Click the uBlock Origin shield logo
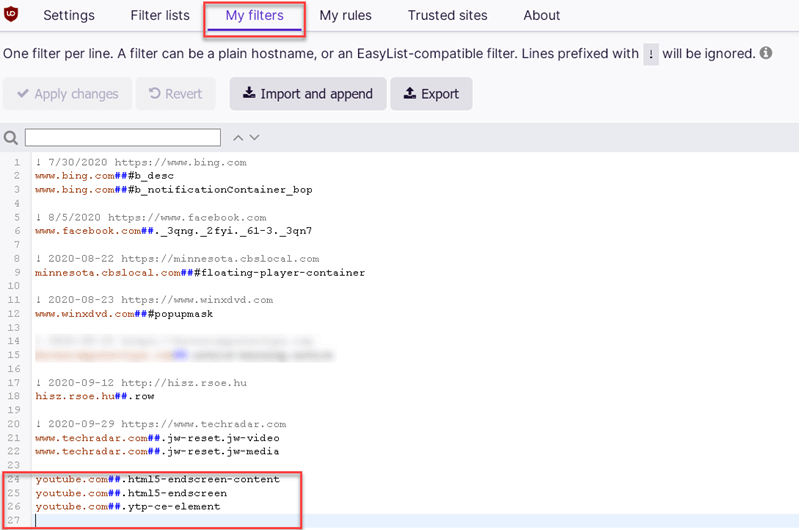800x530 pixels. tap(11, 14)
